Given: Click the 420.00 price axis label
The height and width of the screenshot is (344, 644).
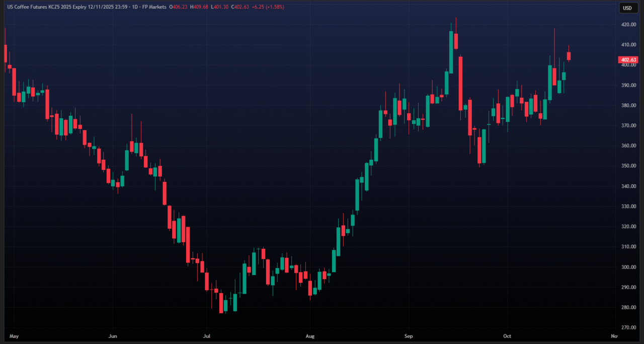Looking at the screenshot, I should coord(627,25).
